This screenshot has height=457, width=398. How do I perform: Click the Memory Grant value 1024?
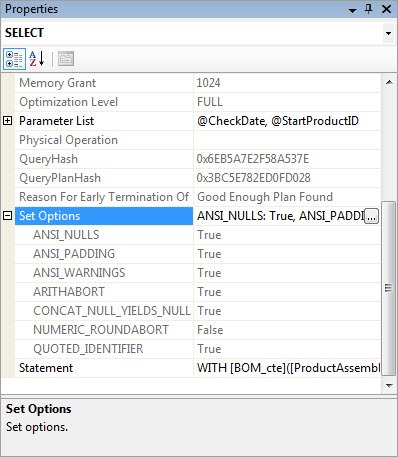(208, 83)
